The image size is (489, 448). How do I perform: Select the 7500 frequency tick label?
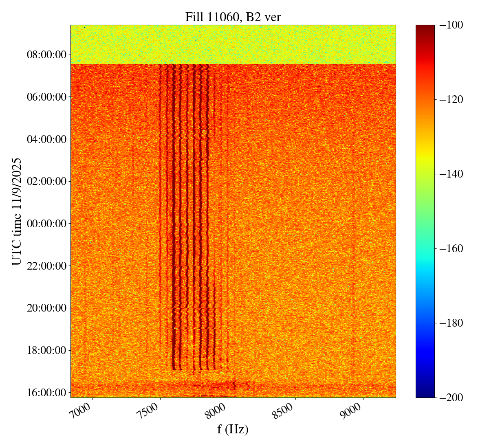pyautogui.click(x=151, y=410)
